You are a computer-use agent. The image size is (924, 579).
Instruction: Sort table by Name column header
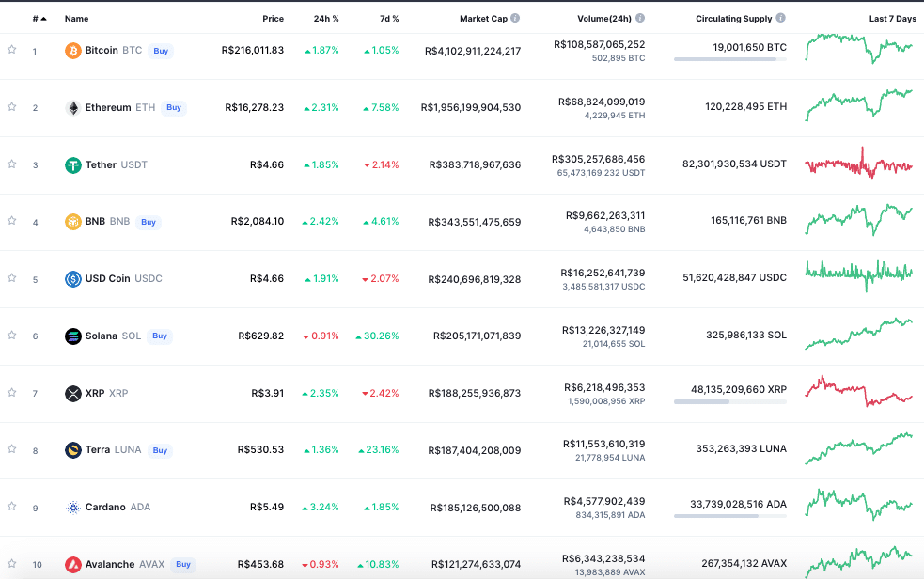point(76,19)
